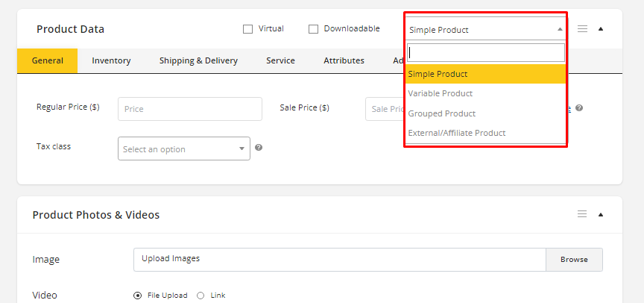The width and height of the screenshot is (644, 303).
Task: Click the Tax class help icon
Action: [259, 148]
